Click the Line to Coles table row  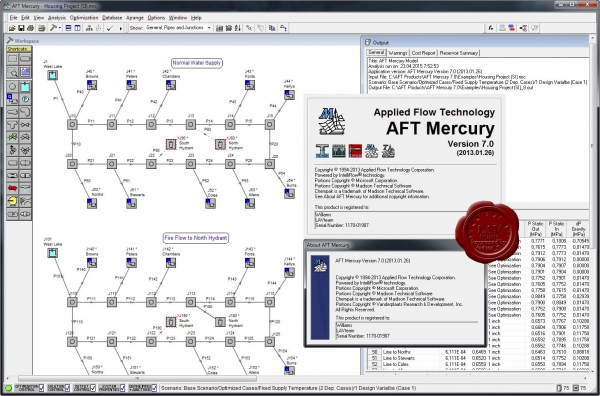(x=478, y=364)
